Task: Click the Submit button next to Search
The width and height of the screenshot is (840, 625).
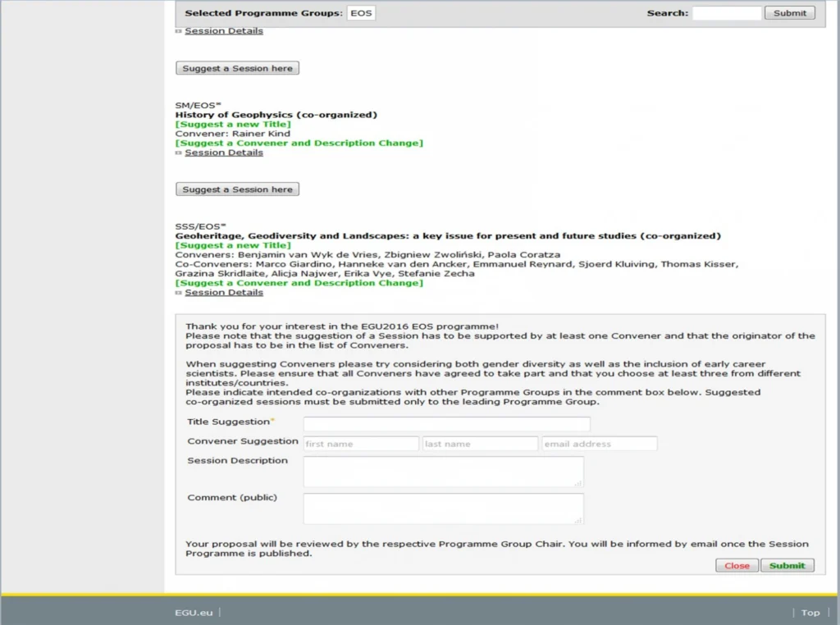Action: 790,13
